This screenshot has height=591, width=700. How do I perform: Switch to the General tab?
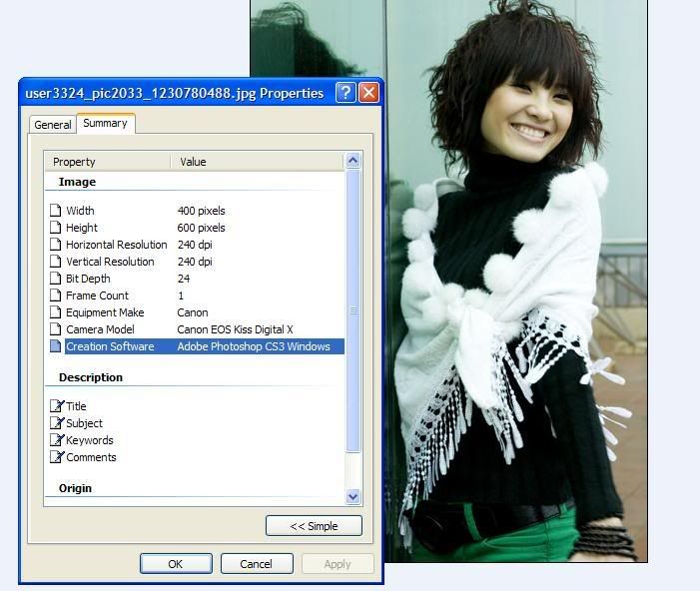pyautogui.click(x=52, y=125)
